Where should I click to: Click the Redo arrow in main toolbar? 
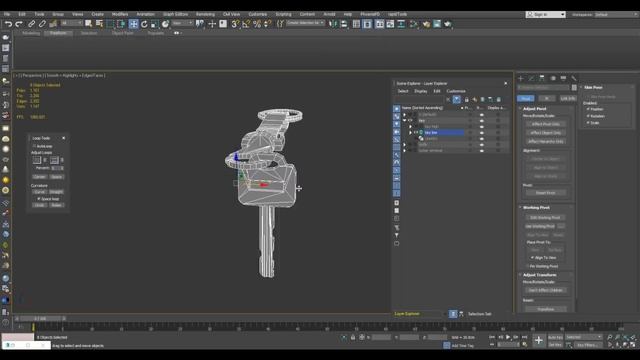pos(19,24)
